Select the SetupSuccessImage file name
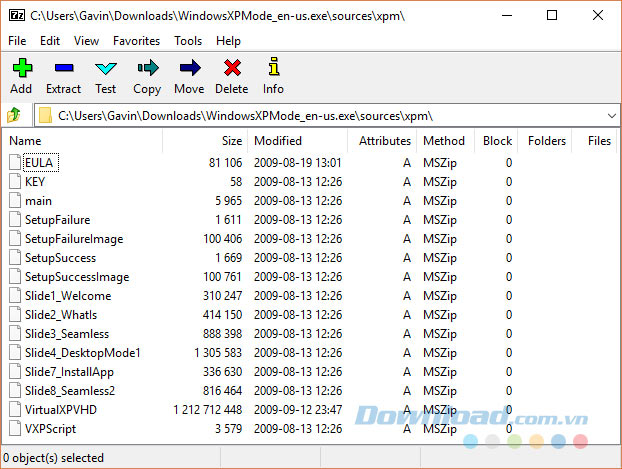The width and height of the screenshot is (622, 469). coord(77,277)
